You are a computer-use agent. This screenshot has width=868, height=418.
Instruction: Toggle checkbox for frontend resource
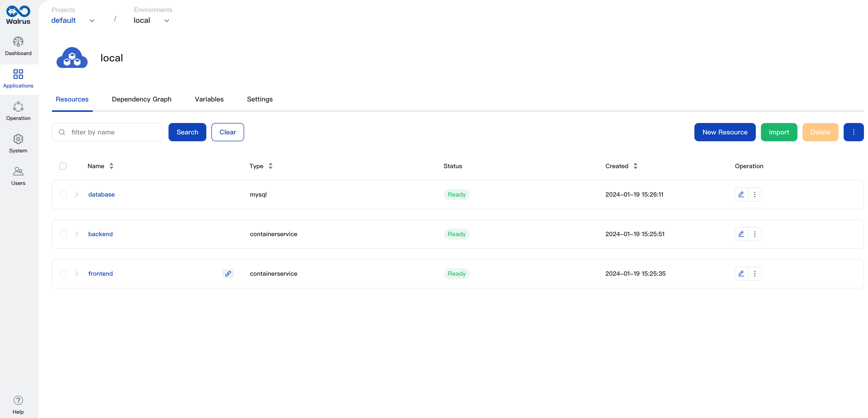click(63, 273)
